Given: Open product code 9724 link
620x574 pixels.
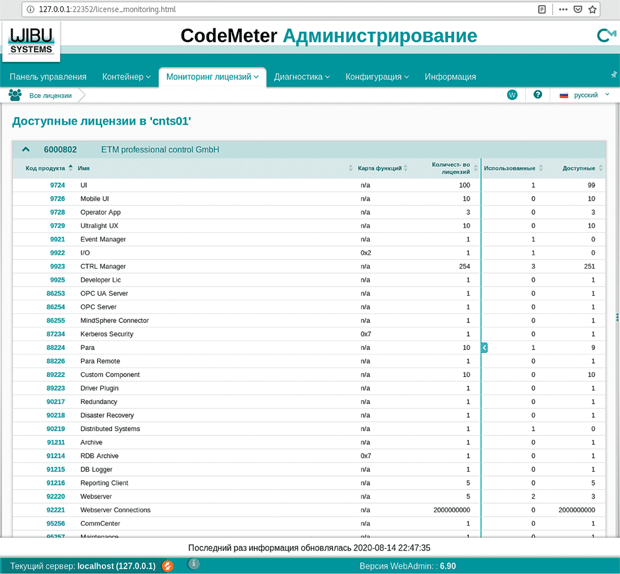Looking at the screenshot, I should pos(57,185).
